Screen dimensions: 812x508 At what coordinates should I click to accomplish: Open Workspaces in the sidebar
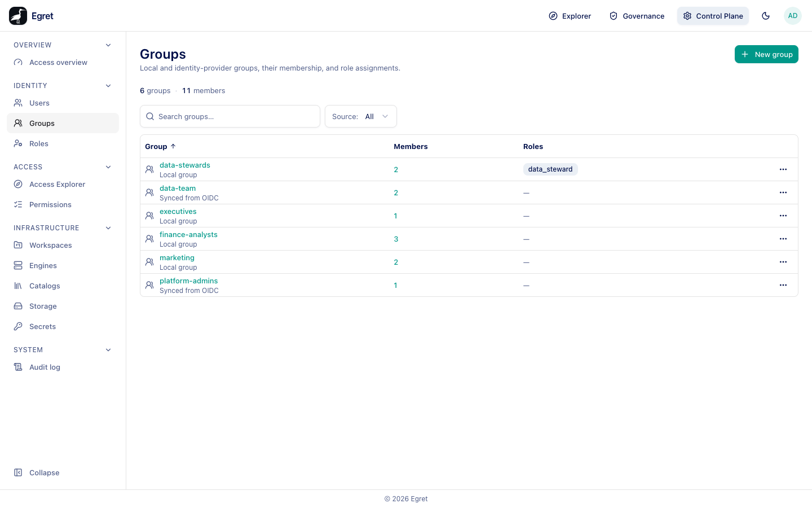tap(63, 245)
